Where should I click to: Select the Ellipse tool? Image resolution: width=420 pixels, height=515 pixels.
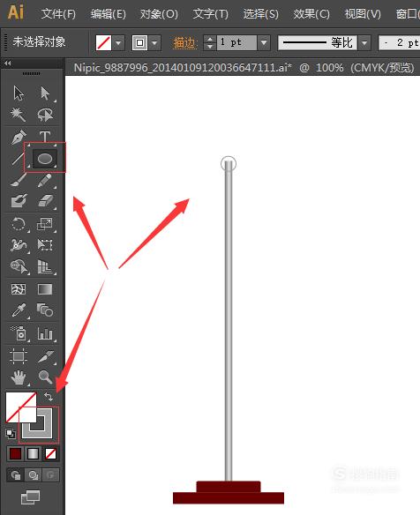click(45, 159)
